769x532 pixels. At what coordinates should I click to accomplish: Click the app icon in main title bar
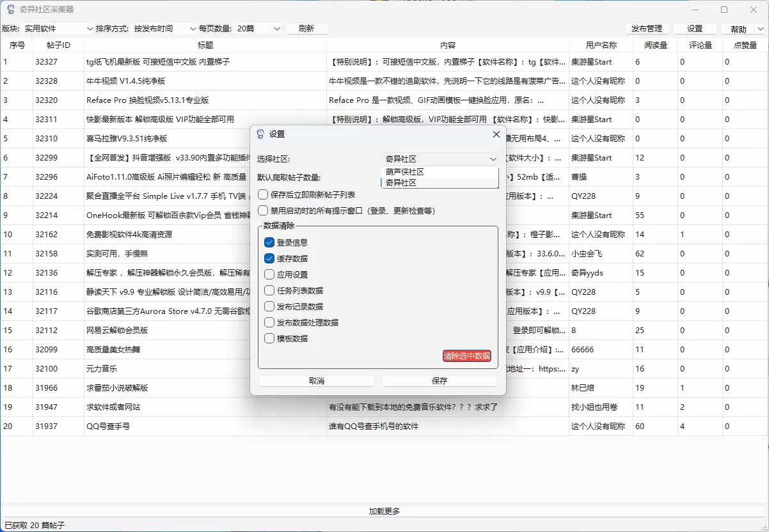[x=11, y=10]
